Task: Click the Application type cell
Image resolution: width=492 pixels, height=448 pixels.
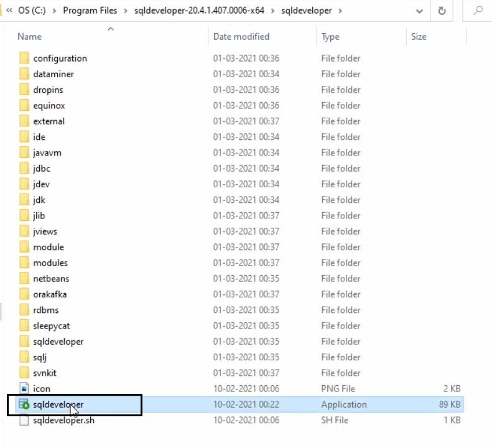Action: (x=343, y=404)
